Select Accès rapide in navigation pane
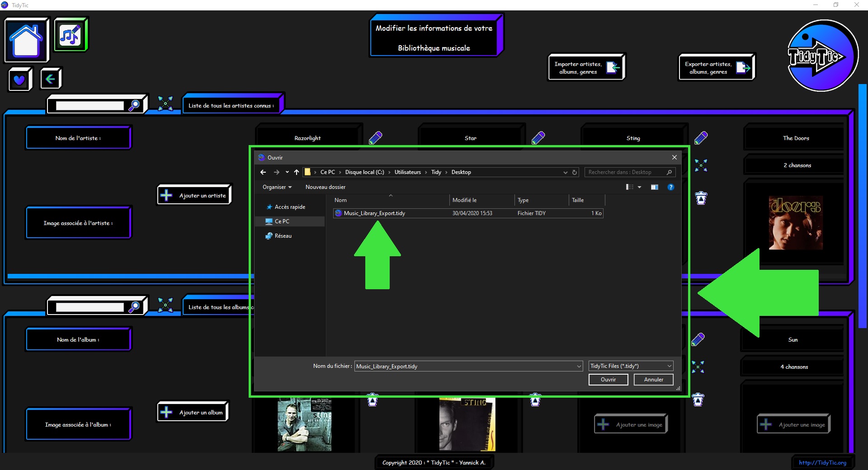868x470 pixels. coord(290,207)
